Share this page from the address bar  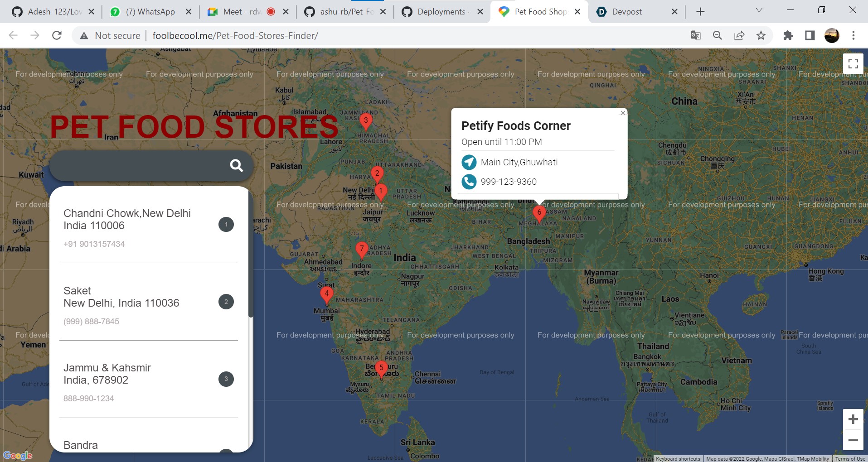(739, 35)
